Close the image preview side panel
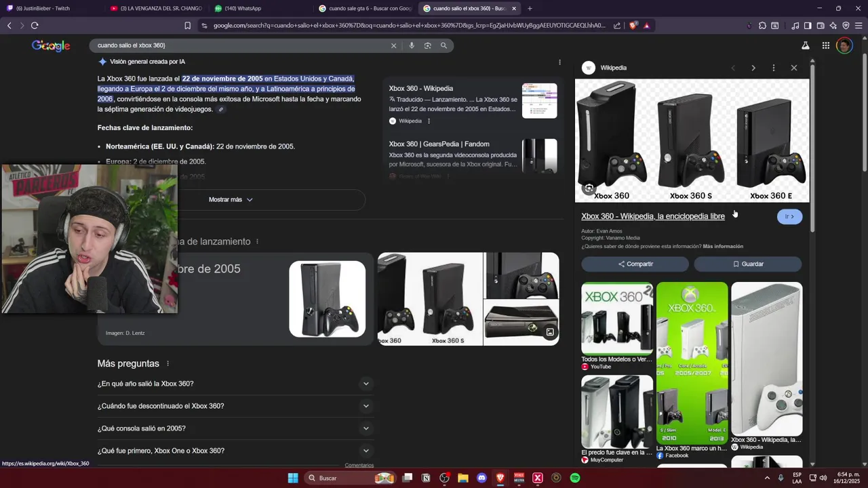868x488 pixels. click(794, 68)
